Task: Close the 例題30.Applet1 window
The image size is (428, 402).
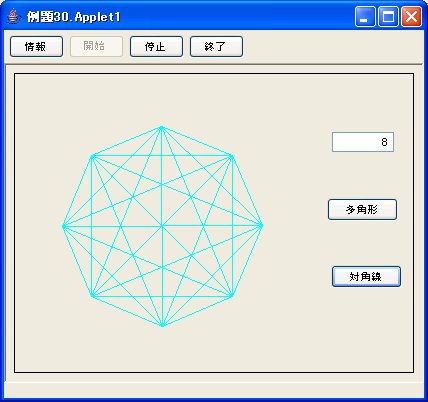Action: click(411, 17)
